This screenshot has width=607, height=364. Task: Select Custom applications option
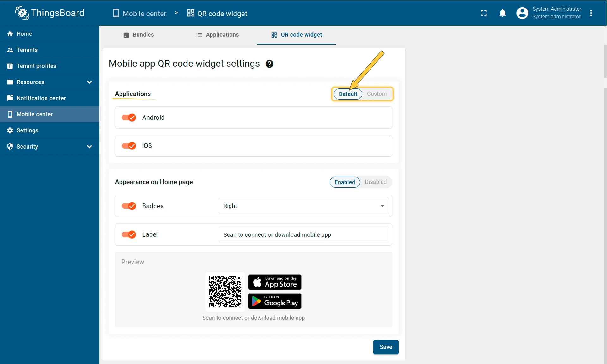tap(377, 94)
